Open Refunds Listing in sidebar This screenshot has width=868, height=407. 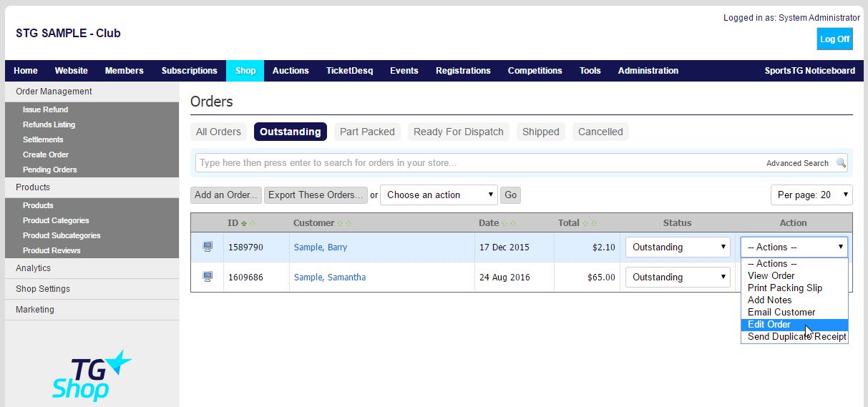pos(49,124)
